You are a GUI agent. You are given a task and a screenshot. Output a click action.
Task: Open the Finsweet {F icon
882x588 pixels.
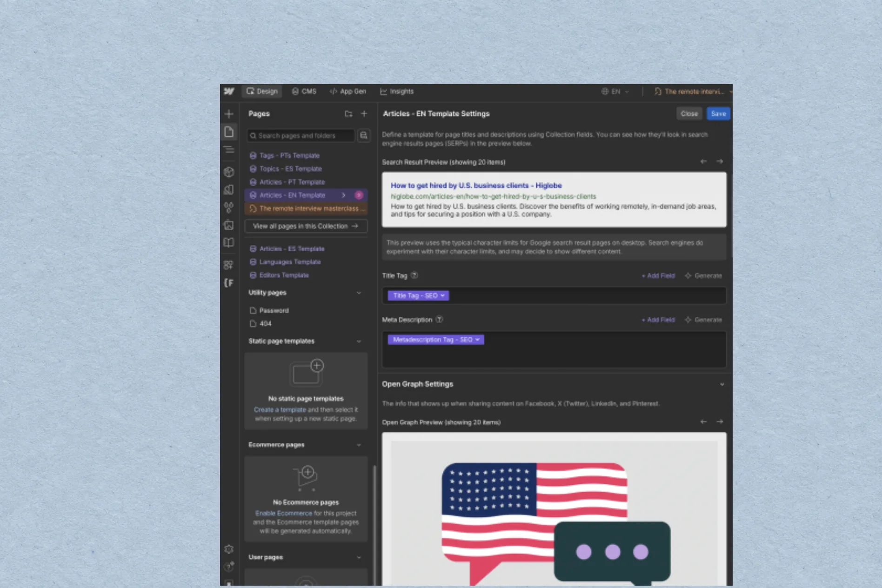(229, 283)
